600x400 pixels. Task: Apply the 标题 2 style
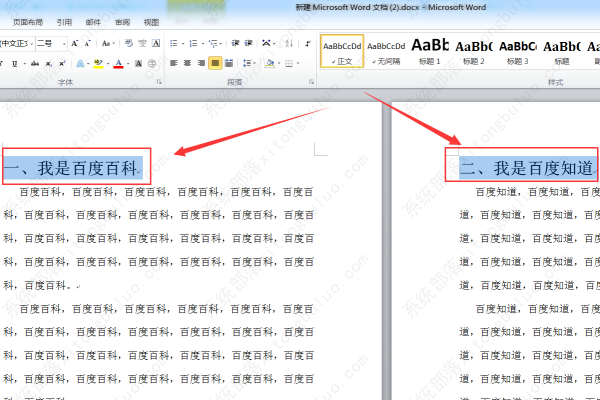(473, 51)
